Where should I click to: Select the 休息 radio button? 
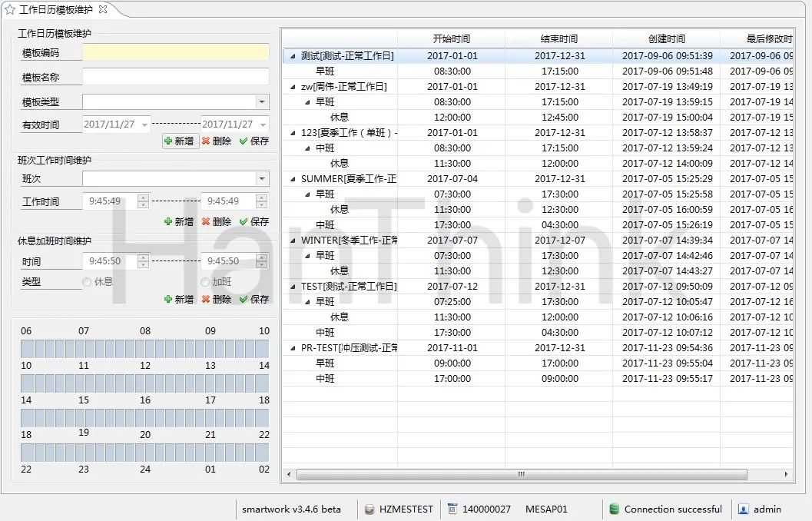[x=88, y=282]
